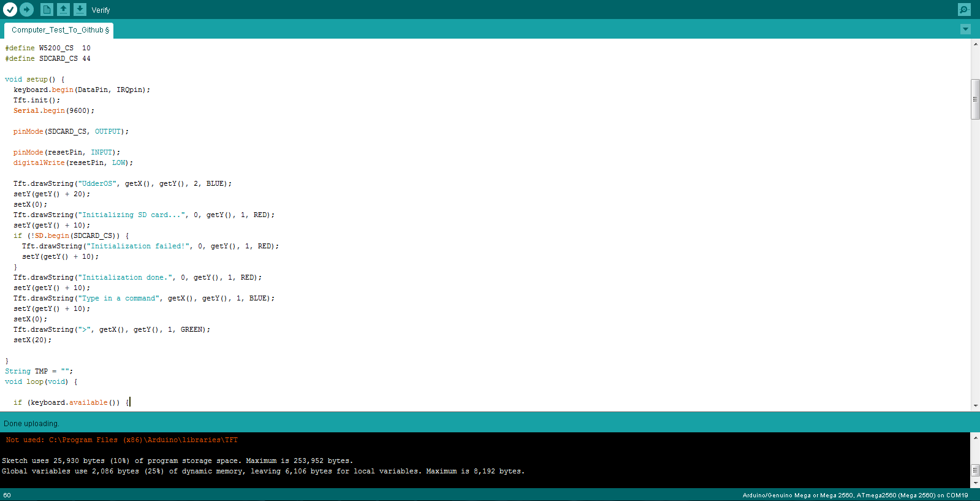The image size is (980, 501).
Task: Click the console scrollbar down arrow
Action: 975,483
